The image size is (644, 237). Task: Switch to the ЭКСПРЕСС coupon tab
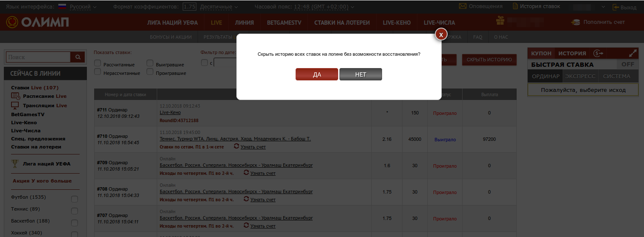coord(581,76)
